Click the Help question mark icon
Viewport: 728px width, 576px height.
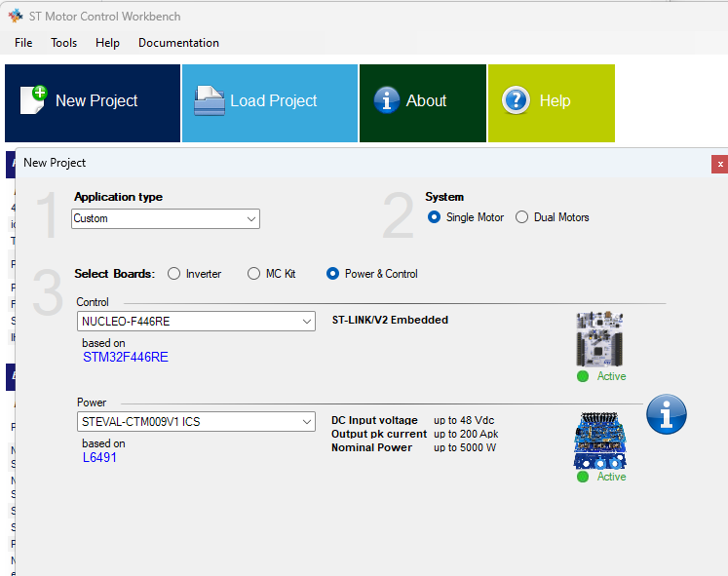(x=516, y=100)
